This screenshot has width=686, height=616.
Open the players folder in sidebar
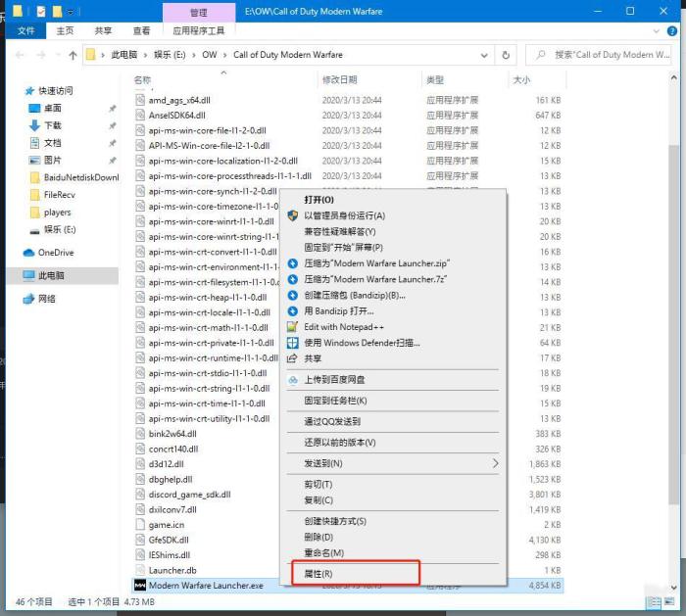[57, 213]
